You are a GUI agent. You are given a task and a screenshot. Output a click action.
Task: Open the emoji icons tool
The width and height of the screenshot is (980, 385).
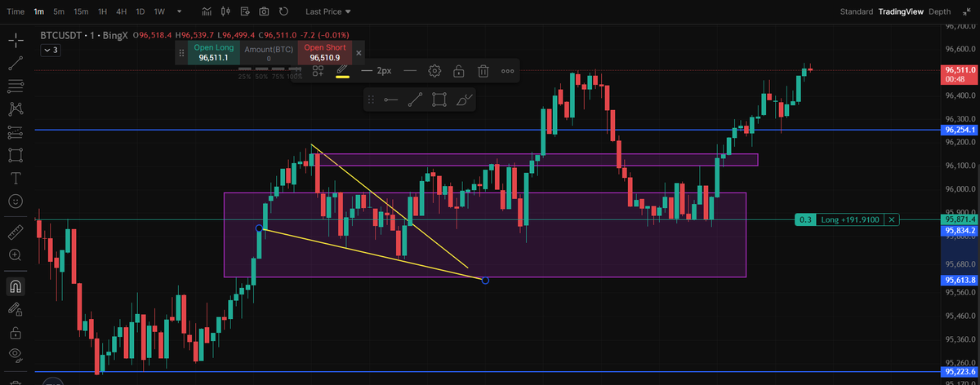point(16,200)
